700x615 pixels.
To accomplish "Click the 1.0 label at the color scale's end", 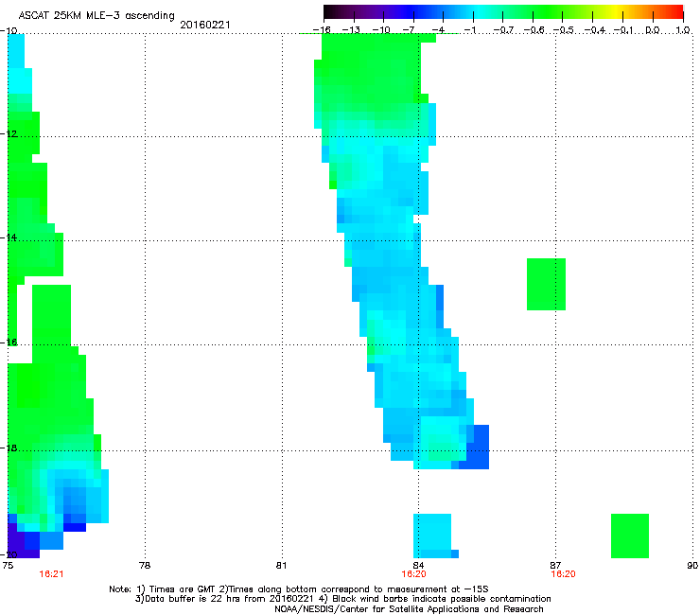I will coord(683,30).
